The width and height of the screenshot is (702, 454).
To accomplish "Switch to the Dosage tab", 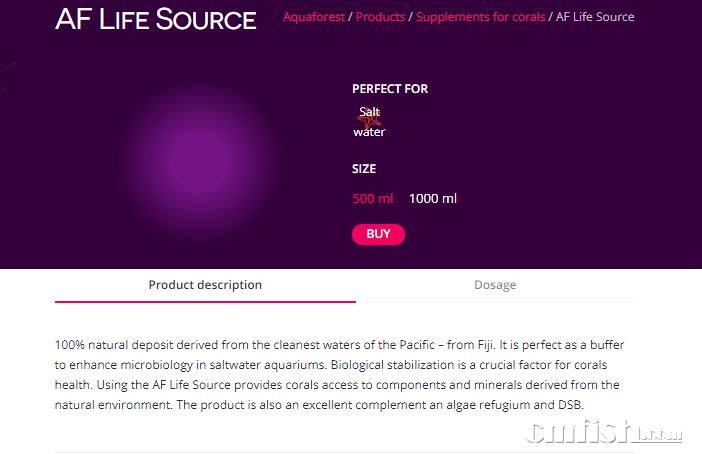I will [x=495, y=285].
